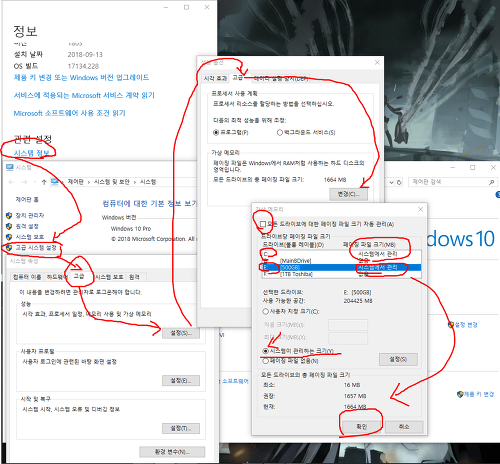Click shield icon beside 장치 관리자
The height and width of the screenshot is (464, 500).
coord(9,215)
